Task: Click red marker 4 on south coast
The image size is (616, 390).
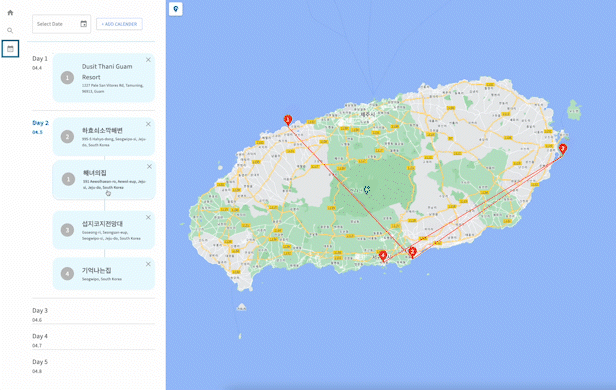Action: point(383,256)
